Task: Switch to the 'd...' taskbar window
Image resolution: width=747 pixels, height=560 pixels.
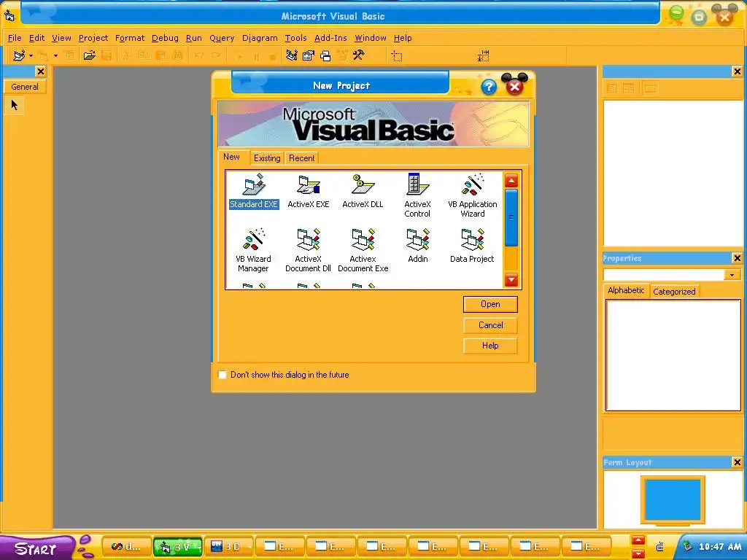Action: (128, 547)
